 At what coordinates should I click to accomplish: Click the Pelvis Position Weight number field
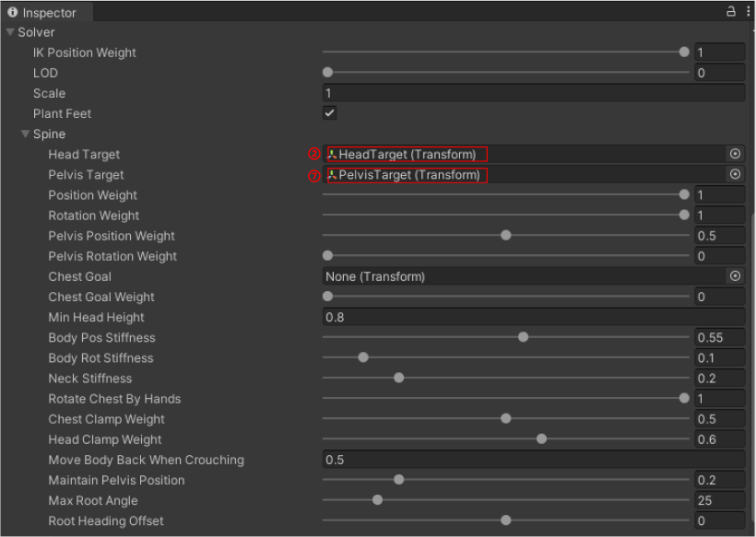(720, 236)
